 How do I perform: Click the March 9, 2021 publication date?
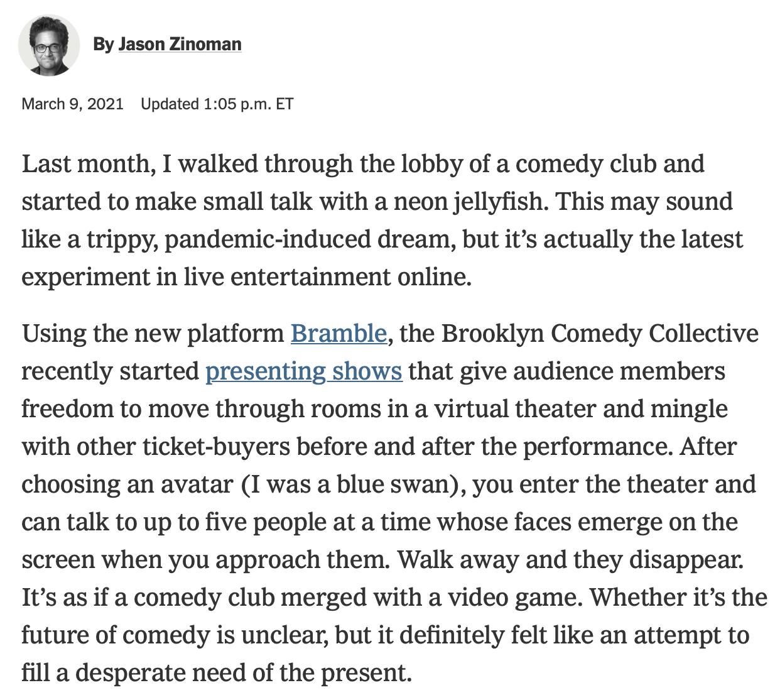(x=73, y=104)
